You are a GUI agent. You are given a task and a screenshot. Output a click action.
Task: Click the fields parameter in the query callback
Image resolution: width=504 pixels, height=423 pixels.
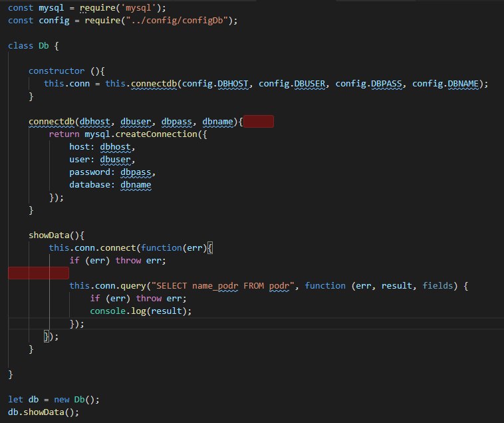click(438, 286)
